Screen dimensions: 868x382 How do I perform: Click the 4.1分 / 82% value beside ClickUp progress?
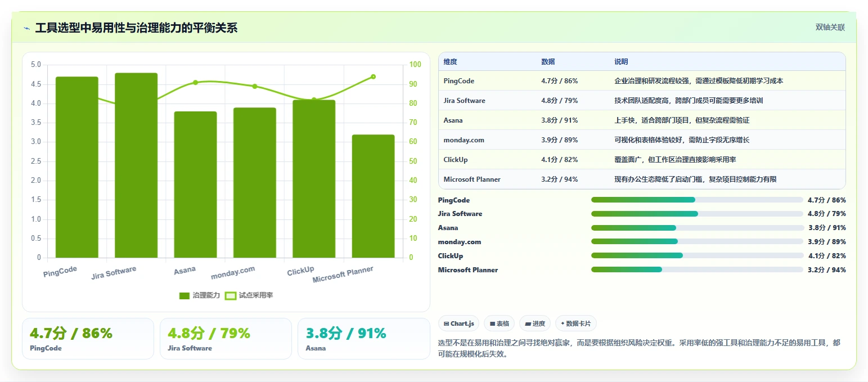[827, 256]
